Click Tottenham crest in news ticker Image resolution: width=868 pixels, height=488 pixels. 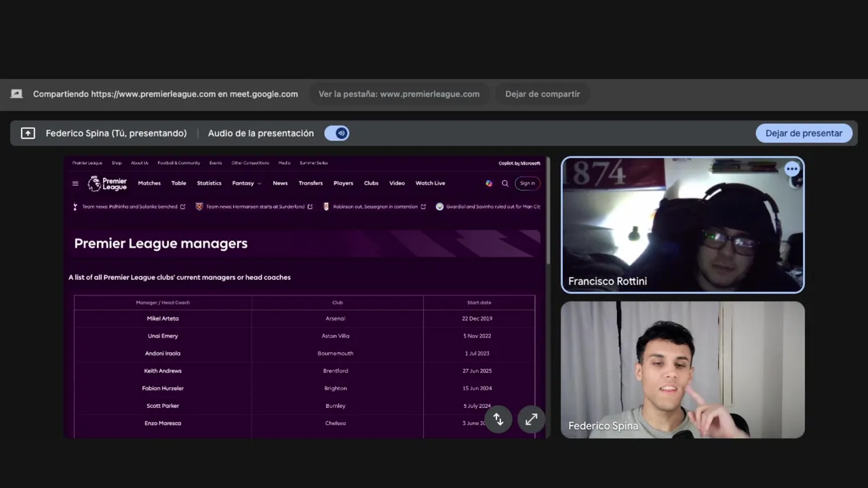(x=75, y=207)
